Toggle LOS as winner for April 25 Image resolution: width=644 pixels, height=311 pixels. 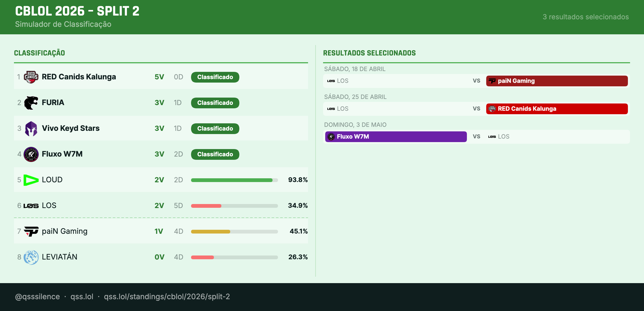coord(394,109)
